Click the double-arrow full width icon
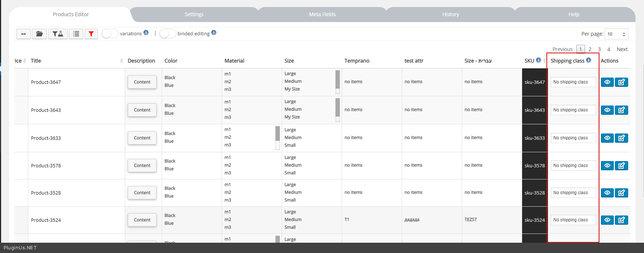 click(23, 34)
